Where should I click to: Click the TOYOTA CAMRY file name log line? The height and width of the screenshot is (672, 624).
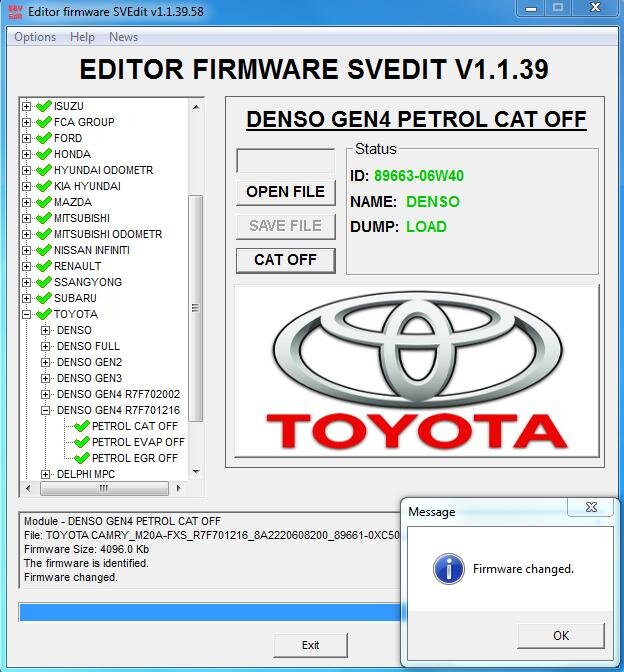[x=212, y=535]
